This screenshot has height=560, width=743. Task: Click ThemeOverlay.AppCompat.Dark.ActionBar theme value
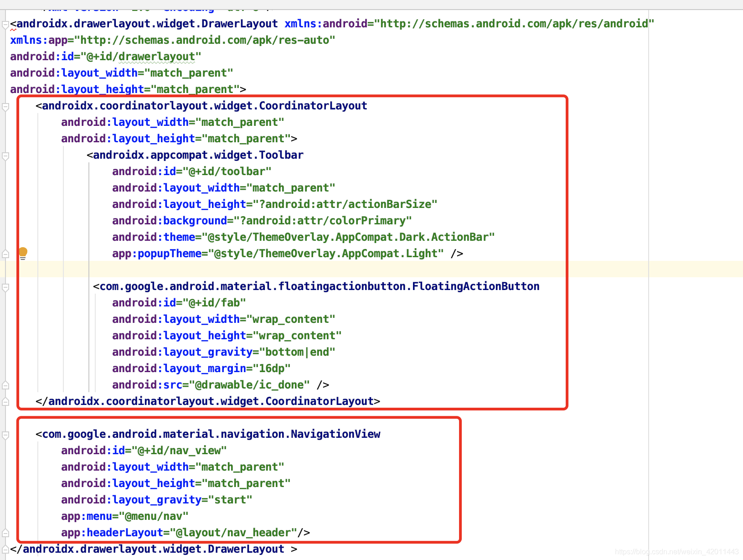coord(348,237)
